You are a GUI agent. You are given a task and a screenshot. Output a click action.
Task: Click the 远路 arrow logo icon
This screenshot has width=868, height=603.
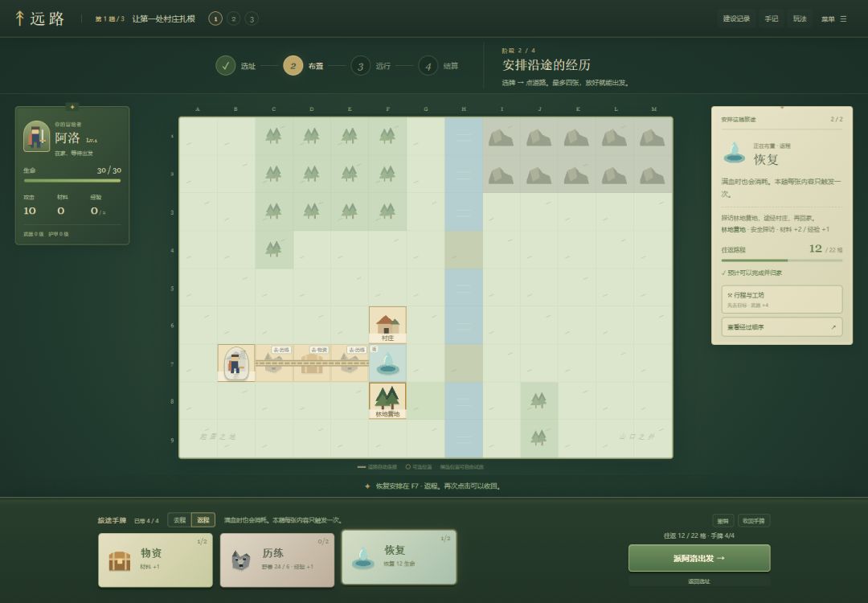pos(19,18)
